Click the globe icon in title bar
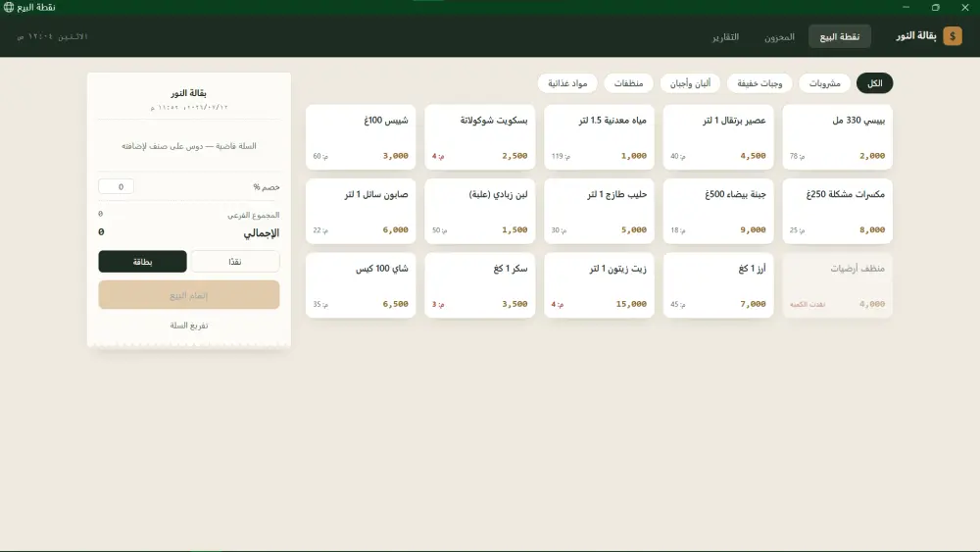The width and height of the screenshot is (980, 552). 9,8
